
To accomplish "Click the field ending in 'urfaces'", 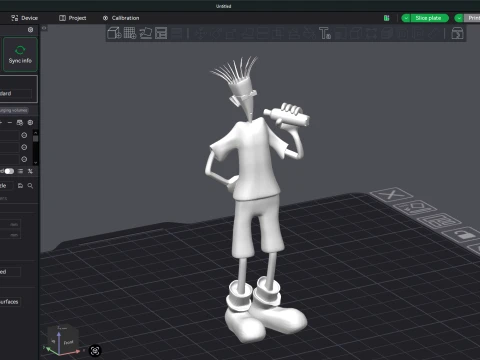I will coord(10,302).
